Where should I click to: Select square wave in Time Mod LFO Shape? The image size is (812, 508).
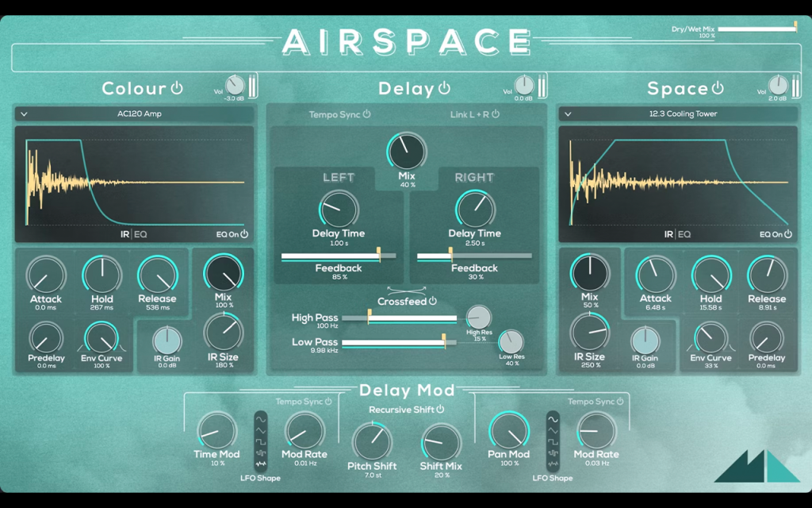coord(260,441)
